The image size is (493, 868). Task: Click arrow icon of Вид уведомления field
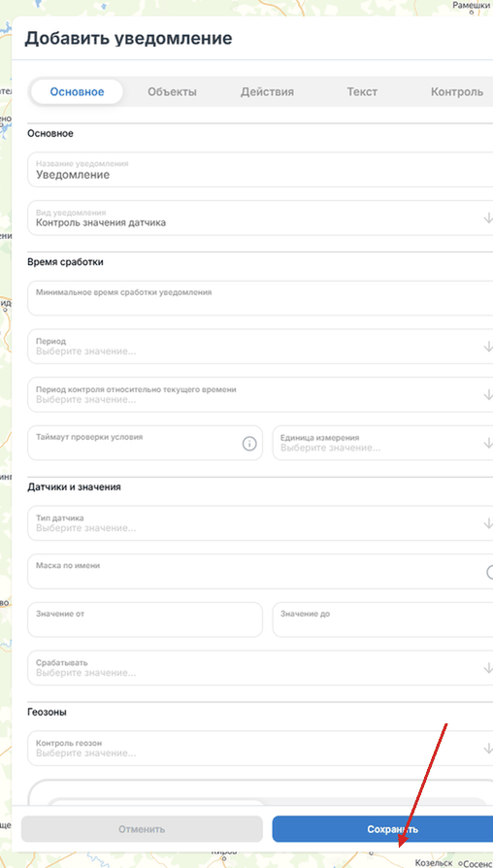(x=487, y=218)
